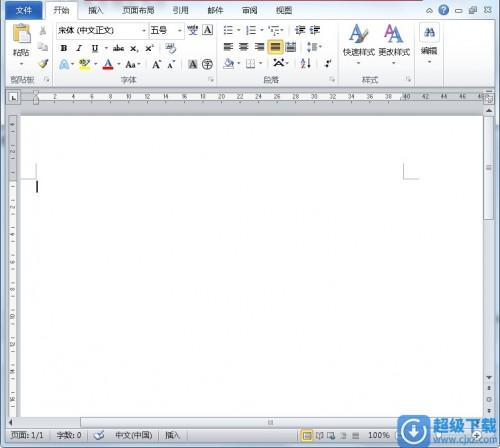Expand the numbering list dropdown
This screenshot has width=500, height=448.
click(262, 31)
